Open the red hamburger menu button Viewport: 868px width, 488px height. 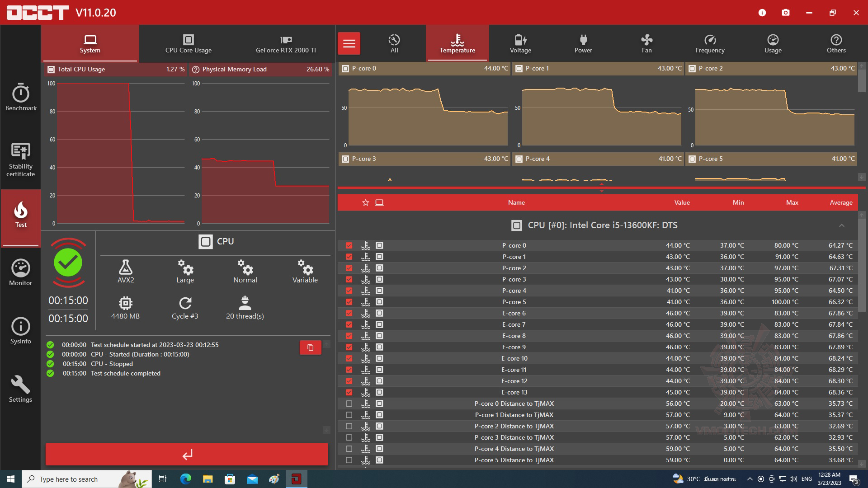[x=349, y=44]
